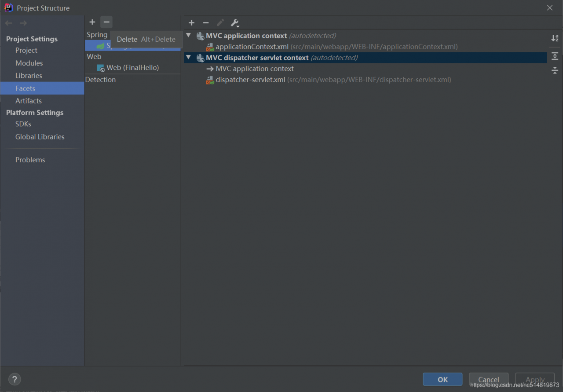Image resolution: width=563 pixels, height=392 pixels.
Task: Click the arrow icon beside MVC application context dependency
Action: [210, 69]
